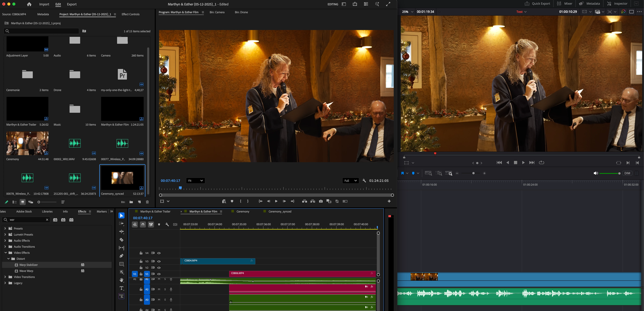
Task: Expand the Presets folder in Effects
Action: coord(5,228)
